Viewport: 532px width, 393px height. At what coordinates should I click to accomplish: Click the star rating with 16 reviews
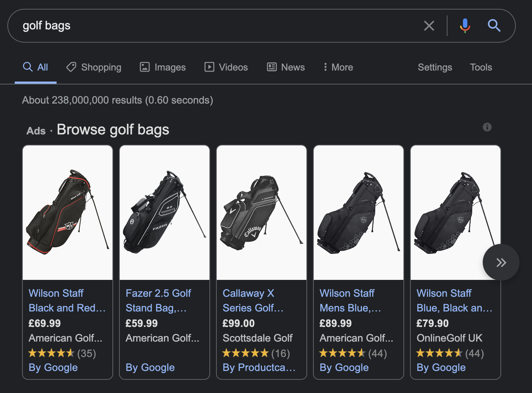(x=256, y=353)
